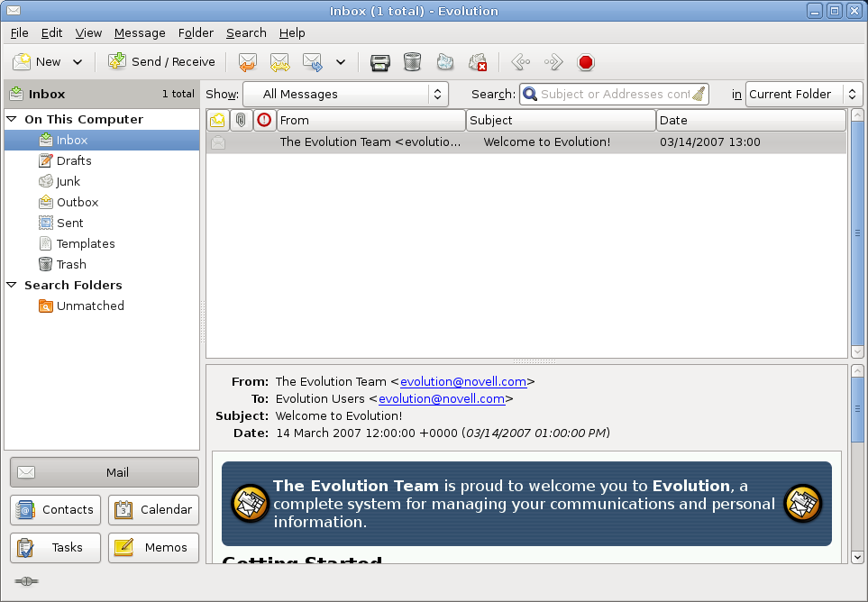Sort by the Subject column header
This screenshot has width=868, height=602.
pyautogui.click(x=561, y=120)
